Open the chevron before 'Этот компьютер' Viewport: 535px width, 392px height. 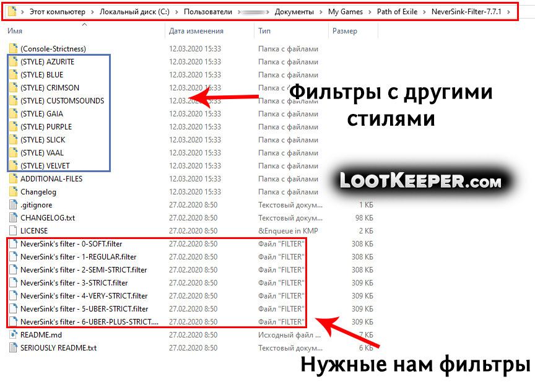click(22, 12)
